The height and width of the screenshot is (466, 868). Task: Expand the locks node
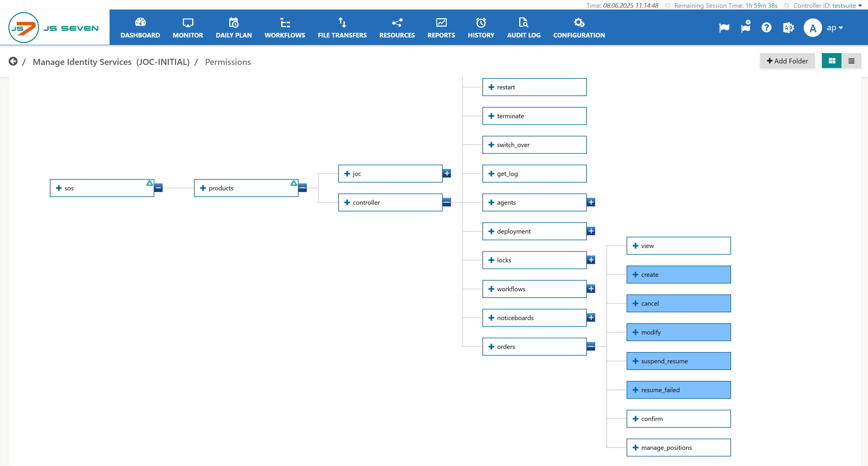coord(591,260)
